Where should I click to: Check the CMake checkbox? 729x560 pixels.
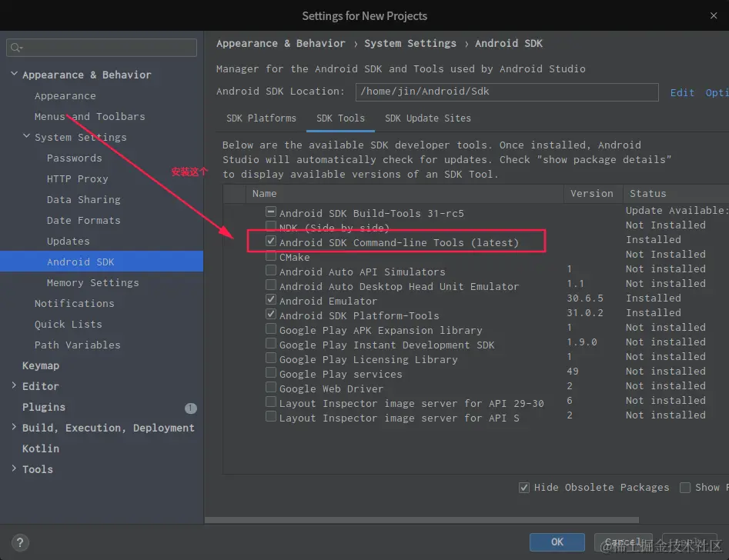tap(271, 256)
